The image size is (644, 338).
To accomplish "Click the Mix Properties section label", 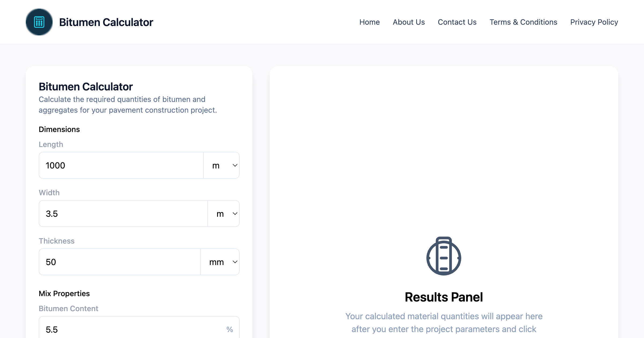I will 64,293.
